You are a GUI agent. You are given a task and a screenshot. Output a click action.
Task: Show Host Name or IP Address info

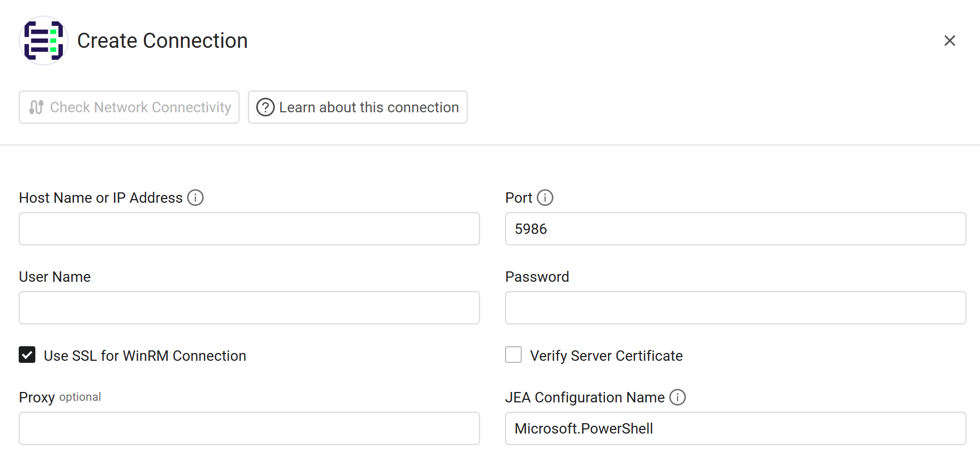pyautogui.click(x=195, y=198)
